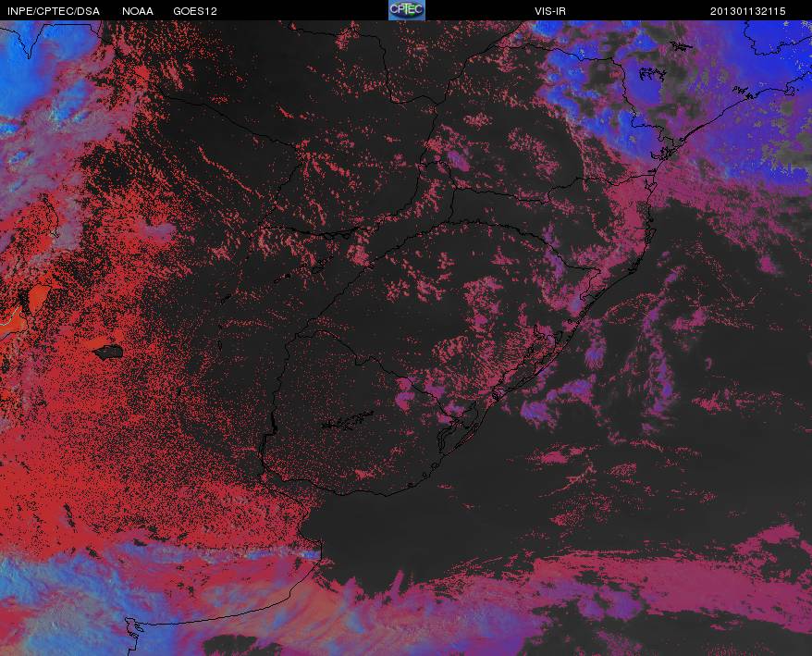Click the 201301132115 timestamp
The width and height of the screenshot is (812, 656).
[748, 11]
